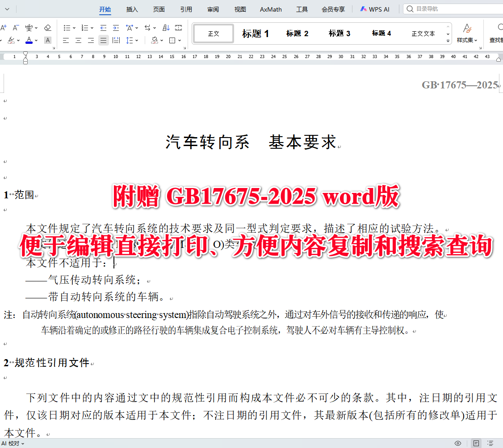Click the sort text icon
The width and height of the screenshot is (503, 448).
(x=167, y=28)
